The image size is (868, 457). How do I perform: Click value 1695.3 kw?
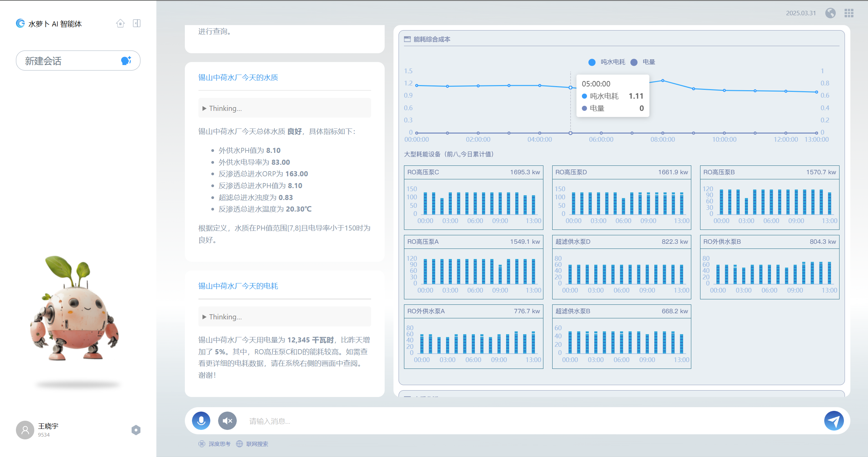(525, 172)
